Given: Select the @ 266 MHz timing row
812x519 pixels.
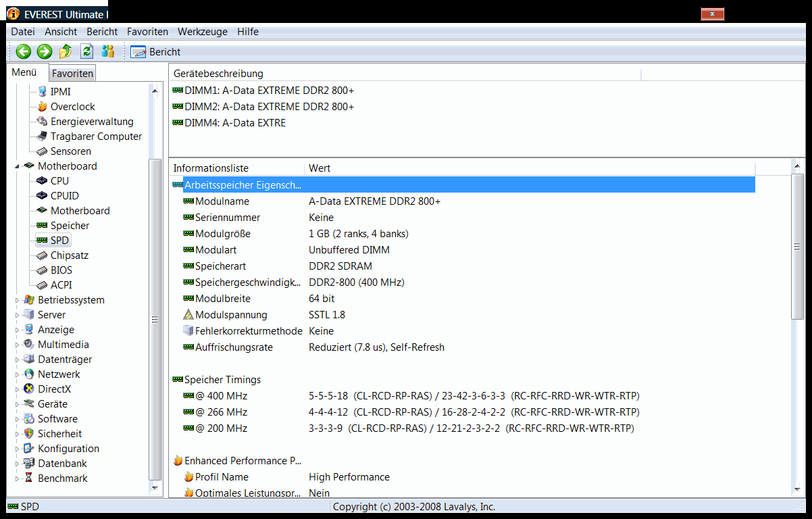Looking at the screenshot, I should (463, 412).
